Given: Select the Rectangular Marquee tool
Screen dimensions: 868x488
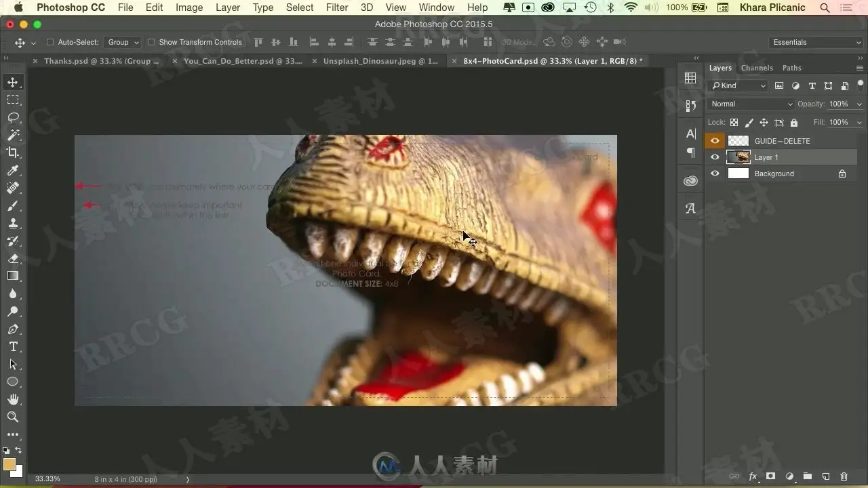Looking at the screenshot, I should pyautogui.click(x=13, y=100).
